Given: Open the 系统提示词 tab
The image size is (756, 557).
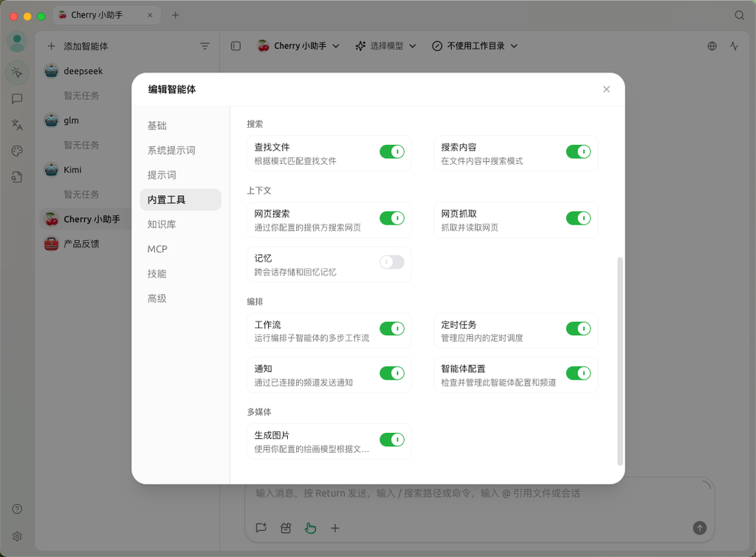Looking at the screenshot, I should click(x=180, y=151).
